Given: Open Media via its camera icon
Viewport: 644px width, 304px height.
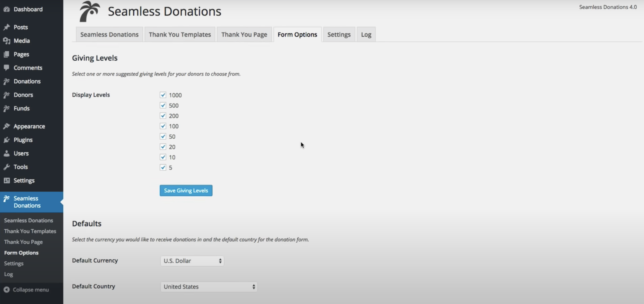Looking at the screenshot, I should 7,41.
